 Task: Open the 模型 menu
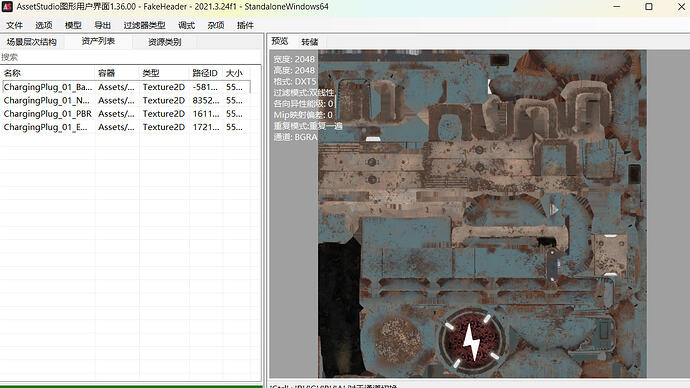pos(73,25)
